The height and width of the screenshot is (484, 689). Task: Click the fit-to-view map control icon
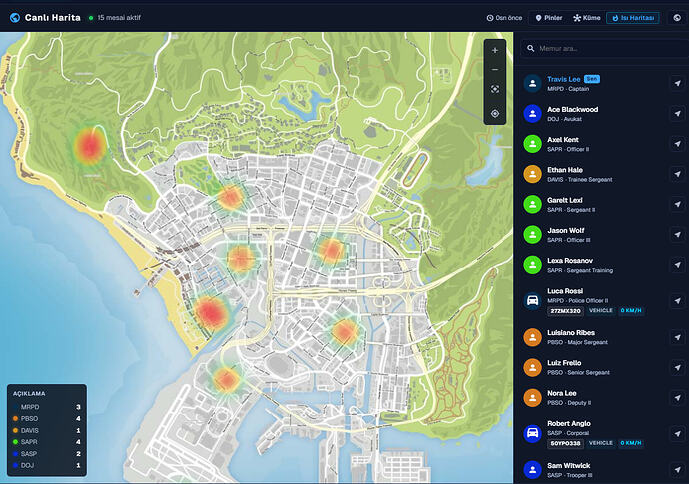495,89
